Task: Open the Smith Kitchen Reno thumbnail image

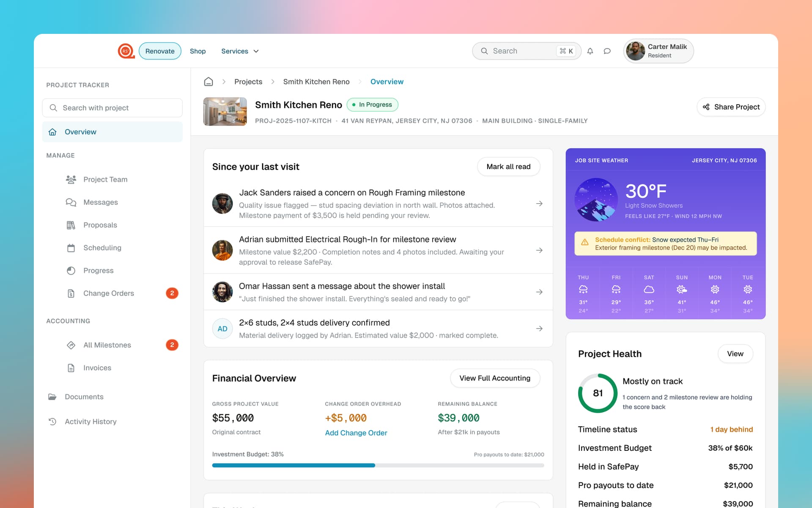Action: click(225, 112)
